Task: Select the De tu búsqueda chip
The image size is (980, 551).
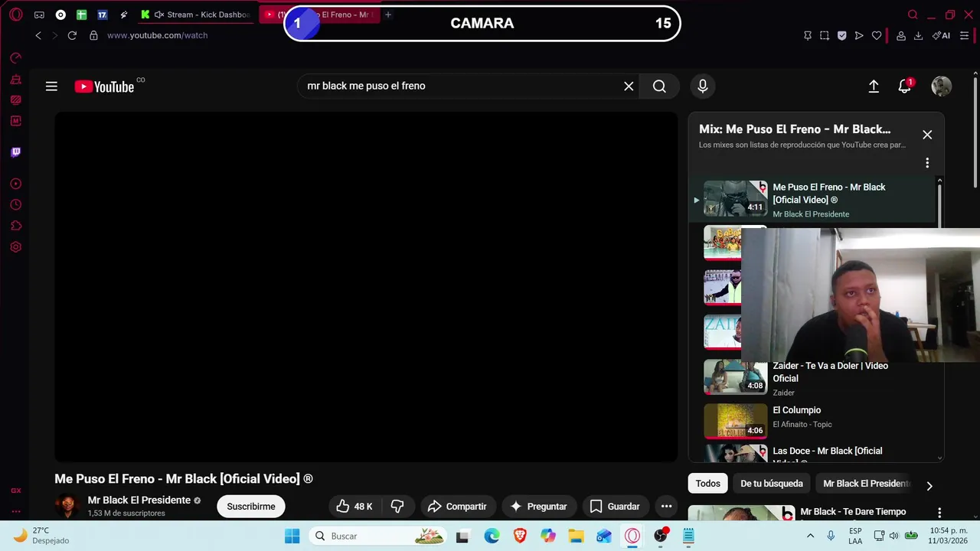Action: pyautogui.click(x=772, y=484)
